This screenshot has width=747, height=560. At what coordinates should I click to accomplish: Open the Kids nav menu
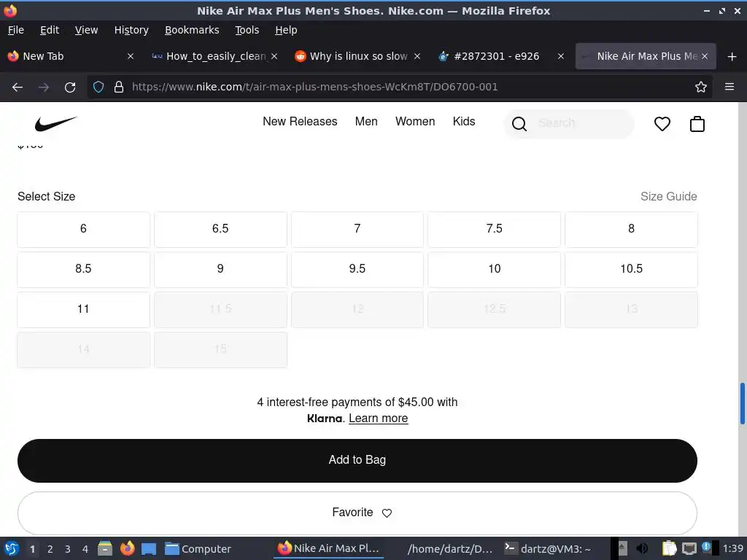463,122
